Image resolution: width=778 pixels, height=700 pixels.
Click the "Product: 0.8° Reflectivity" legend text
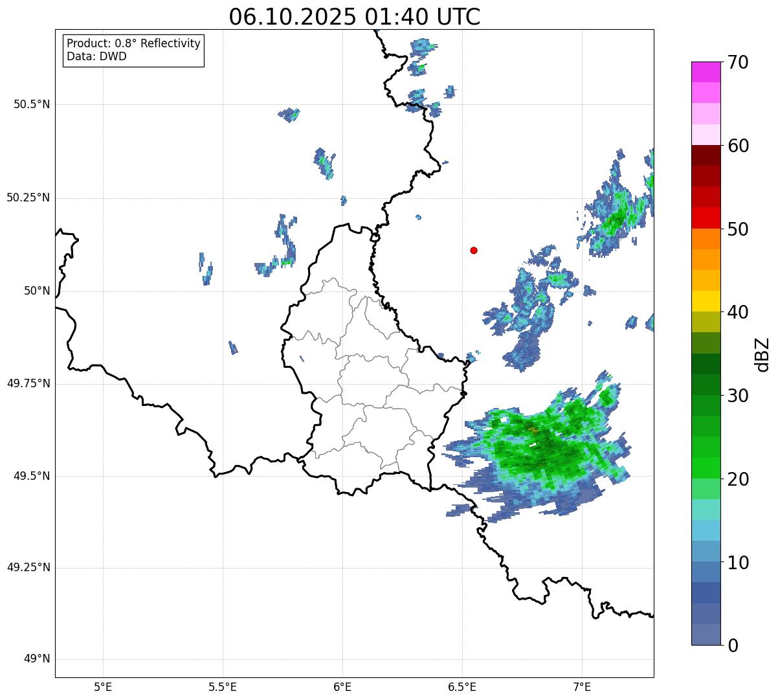coord(134,43)
